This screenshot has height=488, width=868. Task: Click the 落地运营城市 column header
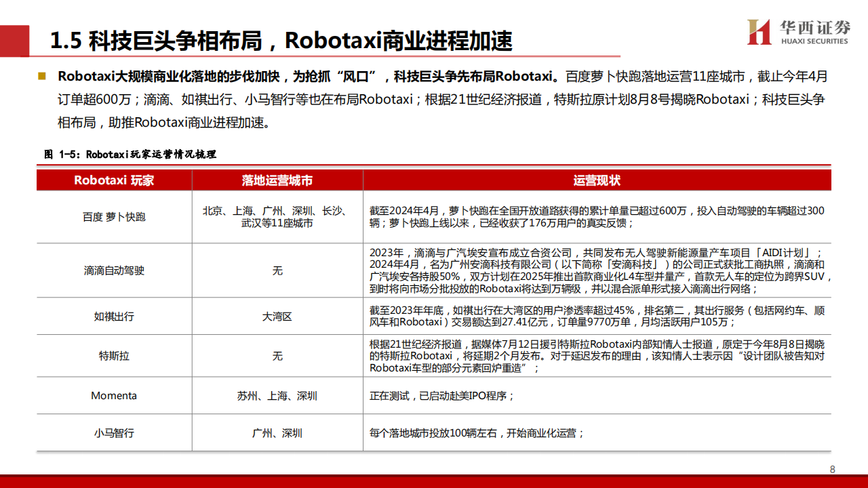click(277, 180)
